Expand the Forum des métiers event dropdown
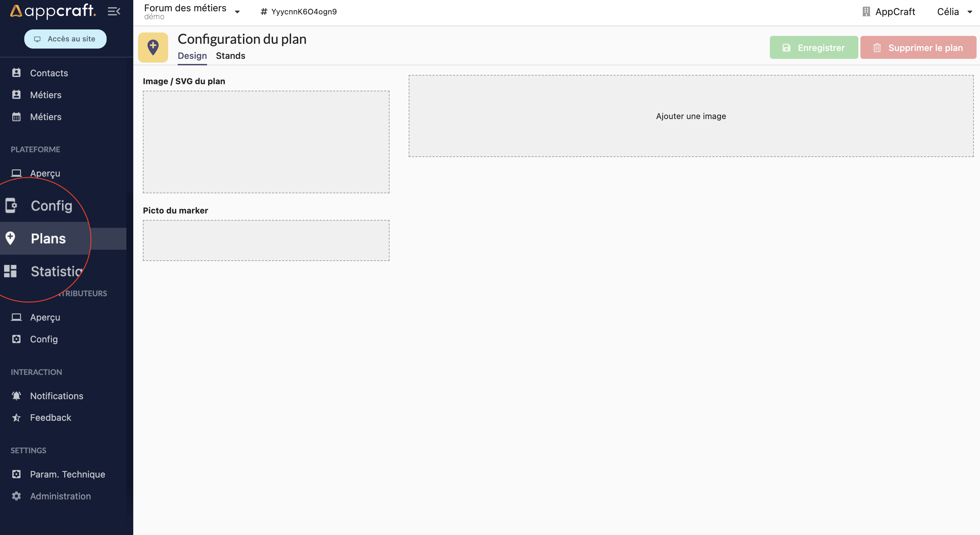Viewport: 980px width, 535px height. click(x=237, y=12)
